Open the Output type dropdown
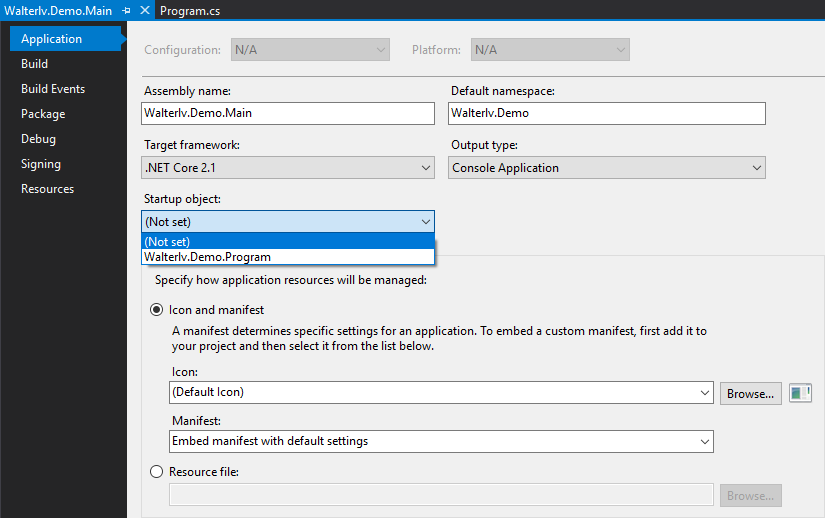This screenshot has width=825, height=518. [606, 168]
